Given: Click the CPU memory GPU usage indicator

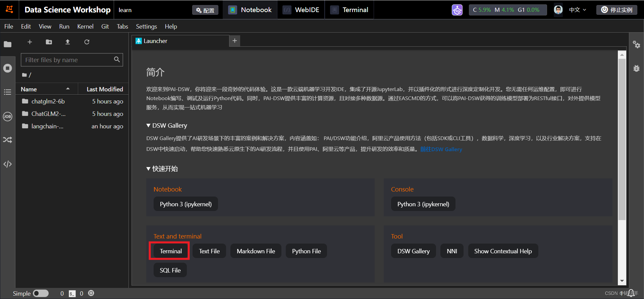Looking at the screenshot, I should [x=507, y=10].
